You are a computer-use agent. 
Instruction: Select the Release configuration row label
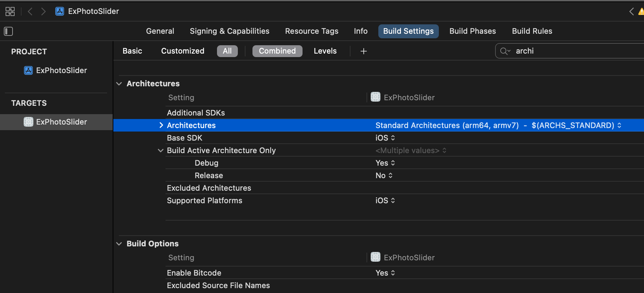pos(209,175)
